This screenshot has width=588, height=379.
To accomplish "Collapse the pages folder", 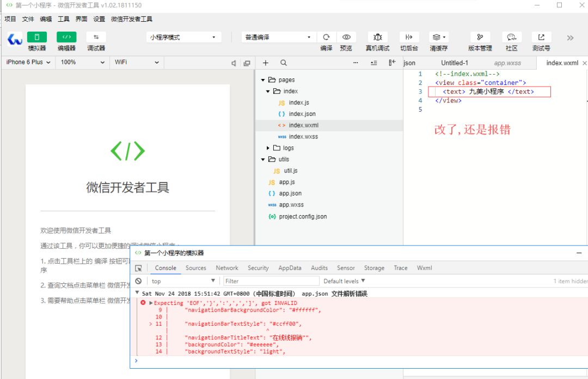I will (x=263, y=80).
